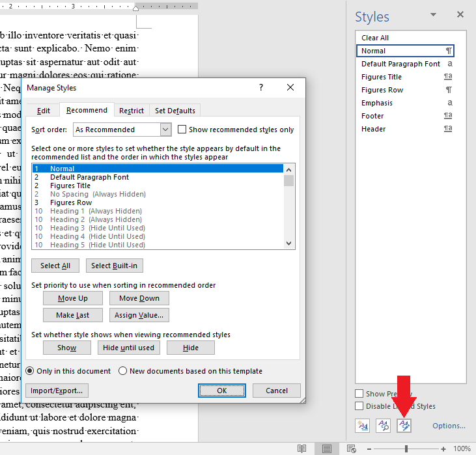
Task: Click the Assign Value button
Action: coord(139,315)
